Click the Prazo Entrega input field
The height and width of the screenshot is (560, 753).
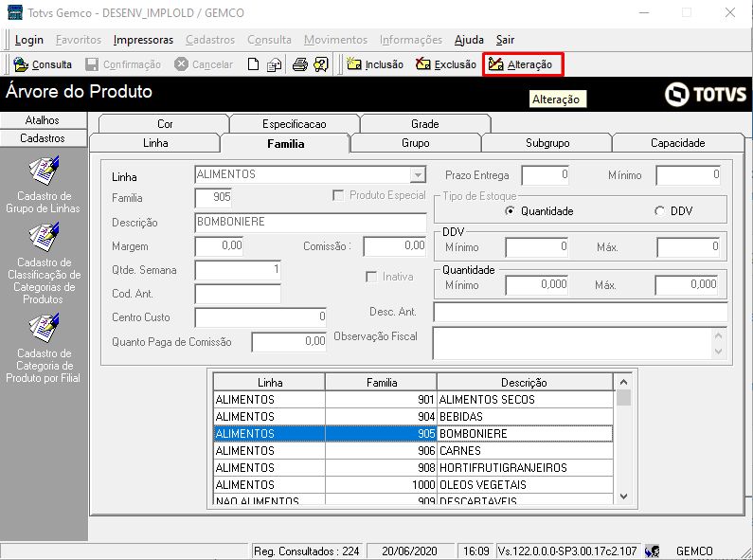[545, 175]
